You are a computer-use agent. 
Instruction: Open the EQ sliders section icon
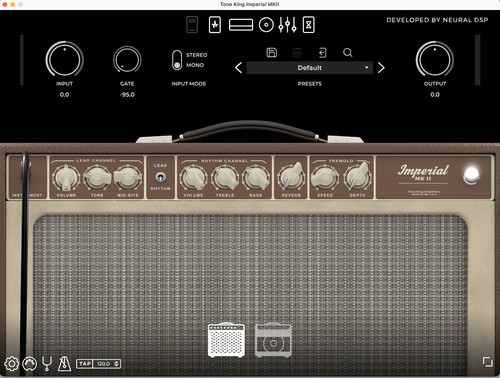click(288, 25)
